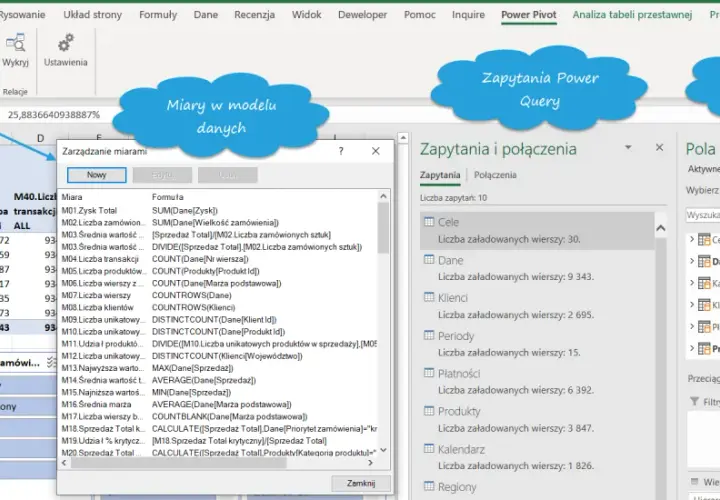The width and height of the screenshot is (720, 500).
Task: Open the Deweloper ribbon tab
Action: (362, 15)
